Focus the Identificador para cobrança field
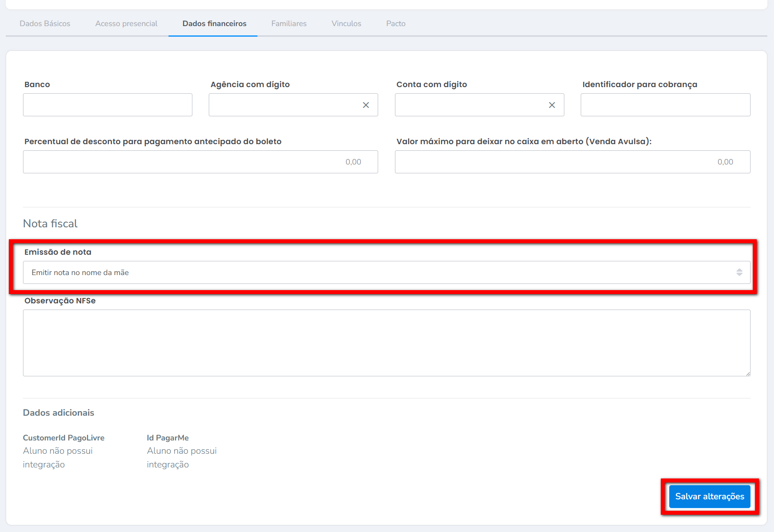This screenshot has height=532, width=774. pyautogui.click(x=665, y=105)
